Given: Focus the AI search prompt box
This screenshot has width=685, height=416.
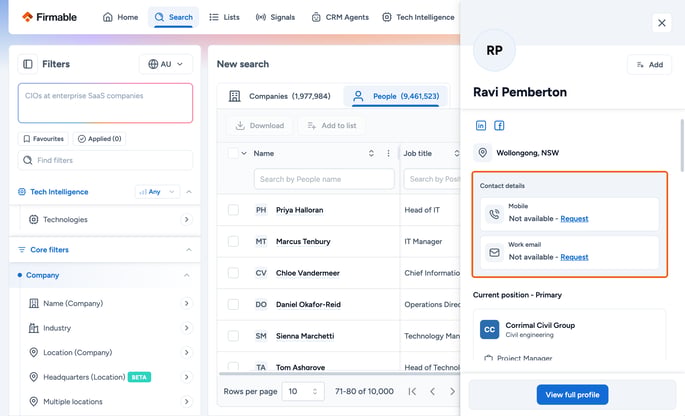Looking at the screenshot, I should tap(105, 103).
